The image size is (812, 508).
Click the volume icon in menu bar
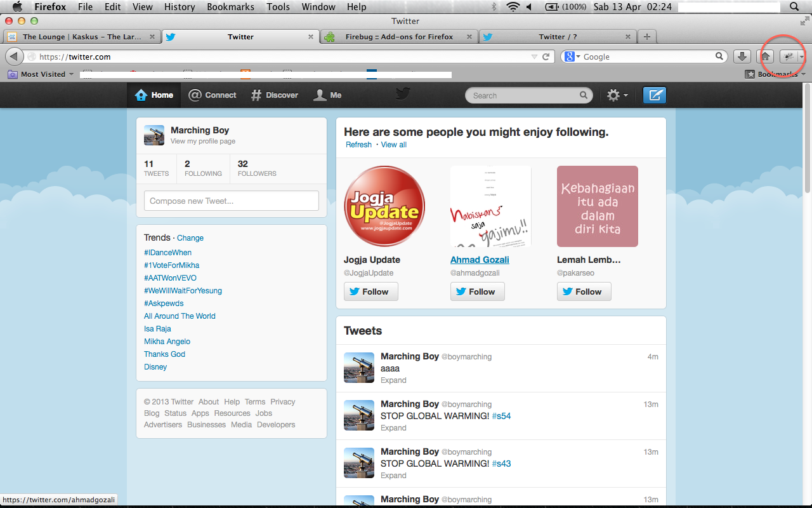(x=530, y=6)
